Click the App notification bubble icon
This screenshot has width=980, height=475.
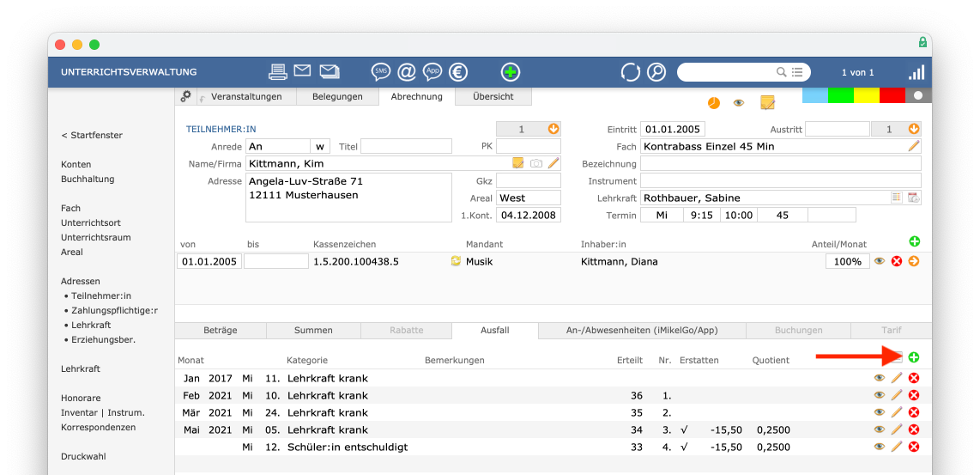click(x=433, y=72)
